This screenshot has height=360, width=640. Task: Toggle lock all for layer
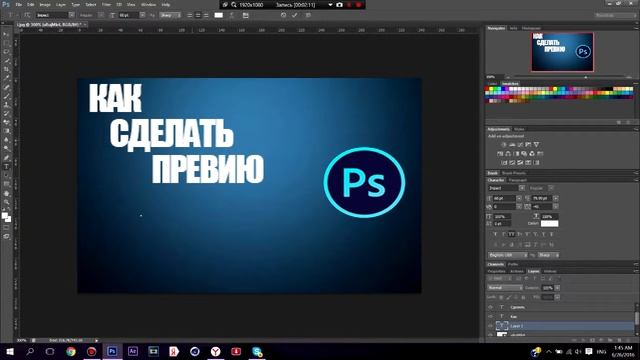coord(523,297)
